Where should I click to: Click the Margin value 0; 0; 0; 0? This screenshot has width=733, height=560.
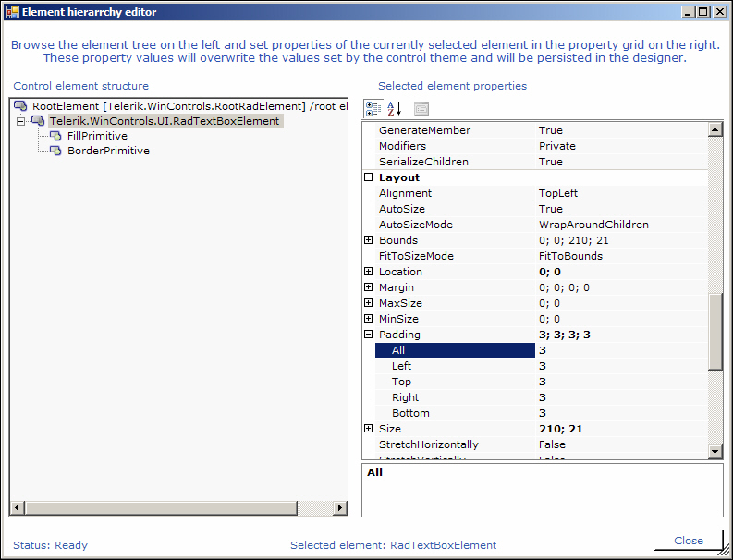(564, 287)
